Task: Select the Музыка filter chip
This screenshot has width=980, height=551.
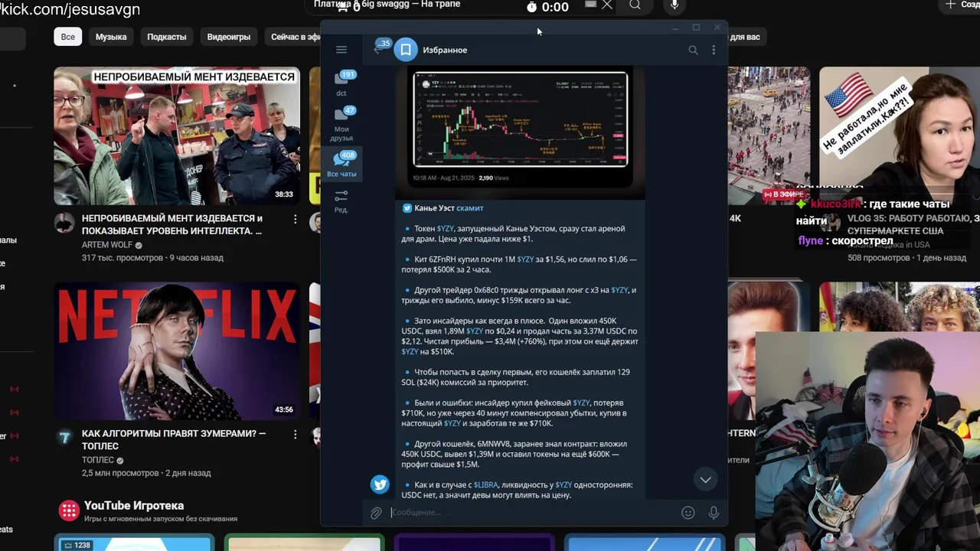Action: coord(111,37)
